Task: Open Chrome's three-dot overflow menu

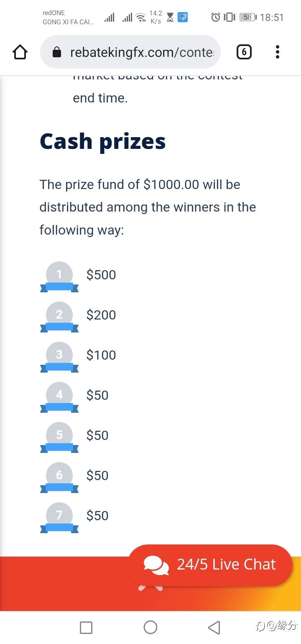Action: click(277, 52)
